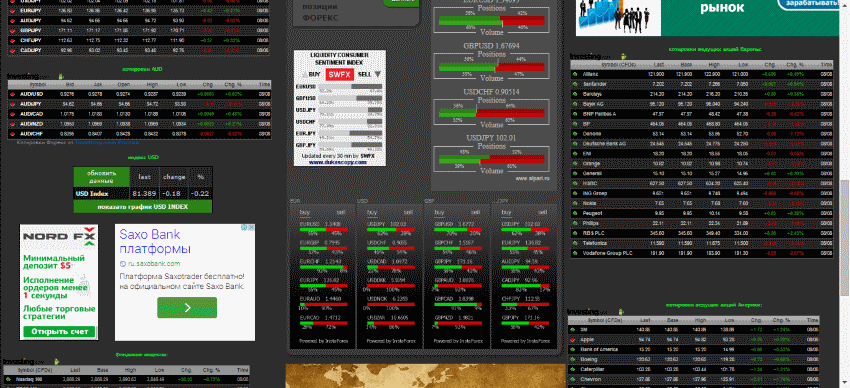Open the ru.saxobank.com link in the ad

pos(153,264)
